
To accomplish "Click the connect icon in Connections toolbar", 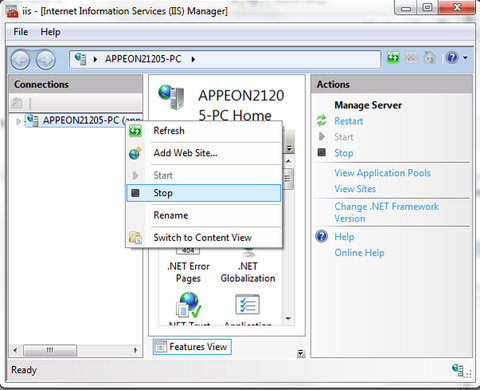I will (16, 103).
